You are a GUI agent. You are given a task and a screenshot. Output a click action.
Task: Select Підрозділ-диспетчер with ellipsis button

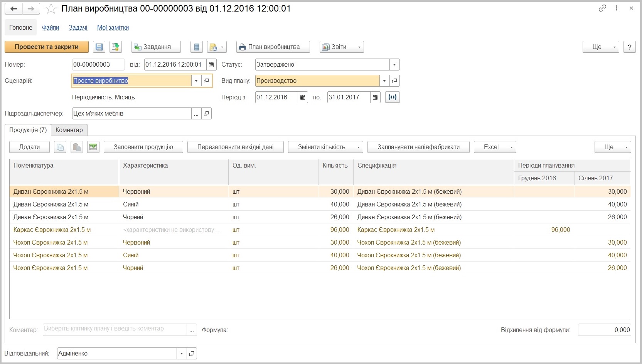point(196,114)
